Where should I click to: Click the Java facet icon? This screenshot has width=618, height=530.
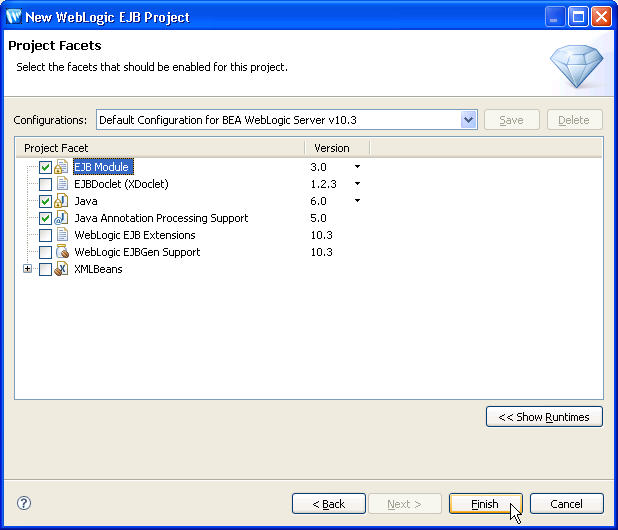click(61, 201)
